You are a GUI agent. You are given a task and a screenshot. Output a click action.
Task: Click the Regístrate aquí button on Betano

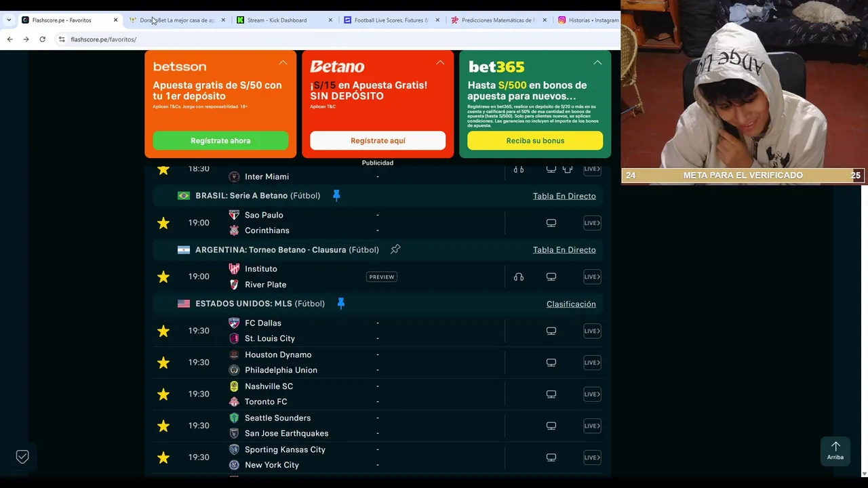[378, 140]
